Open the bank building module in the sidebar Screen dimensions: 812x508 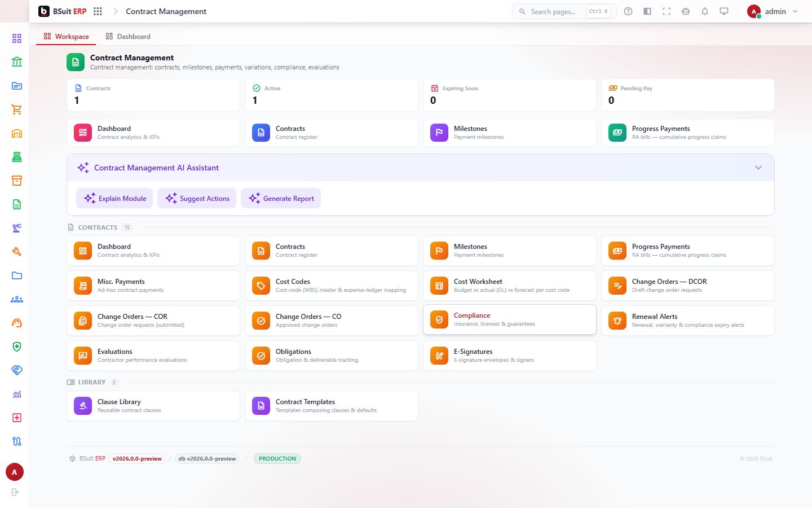click(x=17, y=62)
